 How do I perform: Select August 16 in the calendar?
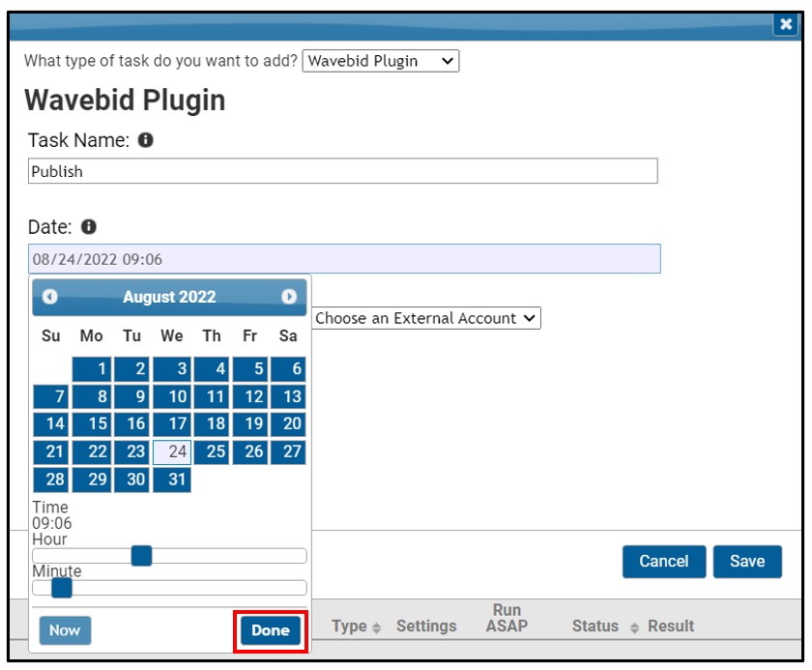[132, 424]
